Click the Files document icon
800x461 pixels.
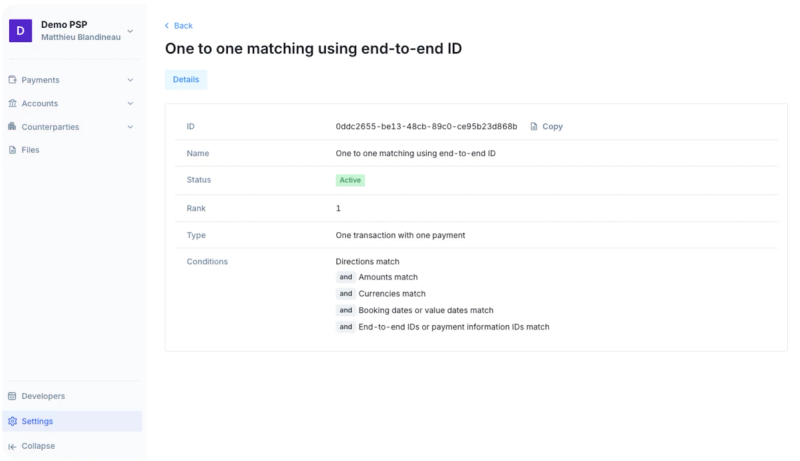[12, 150]
